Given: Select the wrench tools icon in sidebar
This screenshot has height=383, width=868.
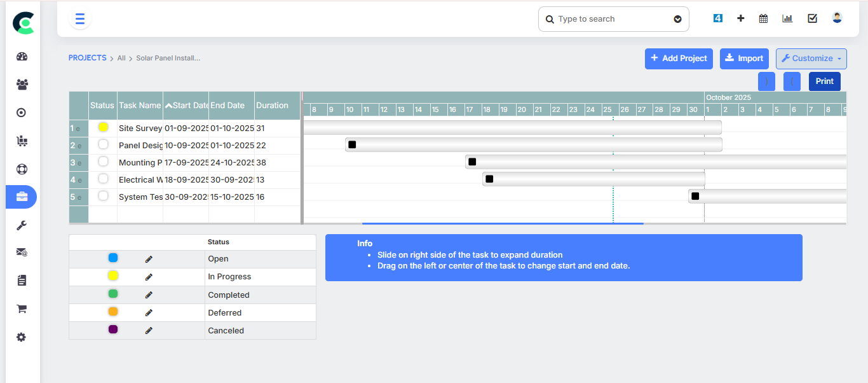Looking at the screenshot, I should click(x=21, y=225).
